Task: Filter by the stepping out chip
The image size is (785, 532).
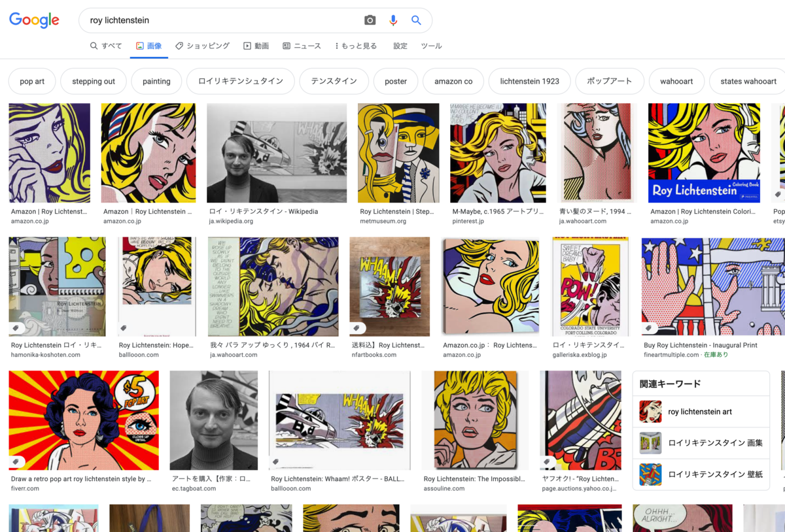Action: (x=94, y=82)
